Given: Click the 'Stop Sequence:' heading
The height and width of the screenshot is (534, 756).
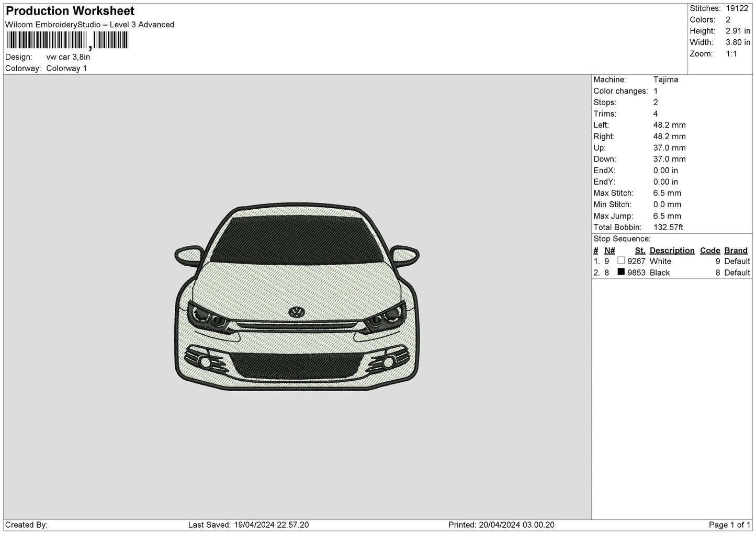Looking at the screenshot, I should (622, 239).
